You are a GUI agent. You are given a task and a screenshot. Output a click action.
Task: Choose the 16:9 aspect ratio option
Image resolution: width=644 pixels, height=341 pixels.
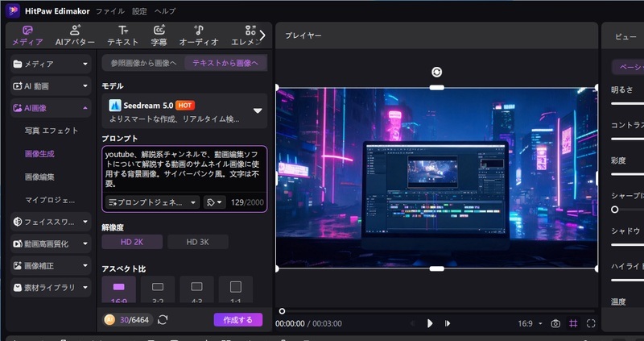coord(118,290)
